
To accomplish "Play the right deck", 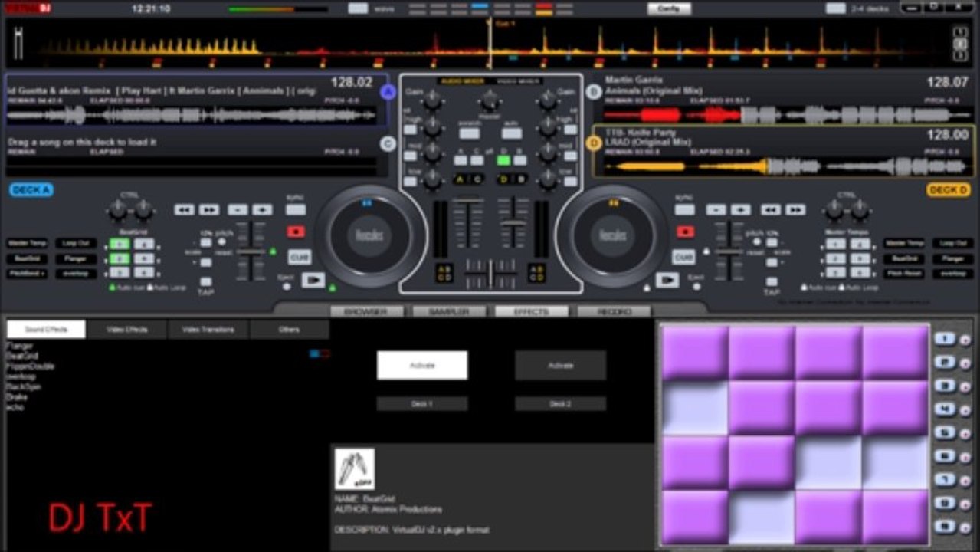I will 667,280.
